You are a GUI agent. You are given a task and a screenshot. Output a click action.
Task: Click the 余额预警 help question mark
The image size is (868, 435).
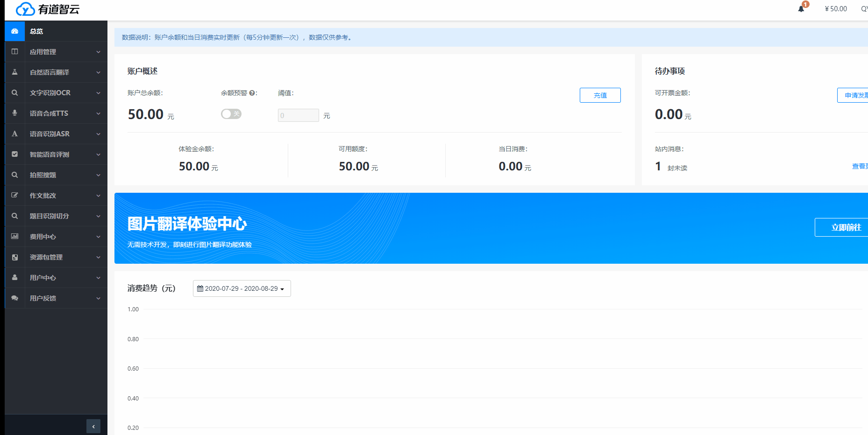point(252,93)
